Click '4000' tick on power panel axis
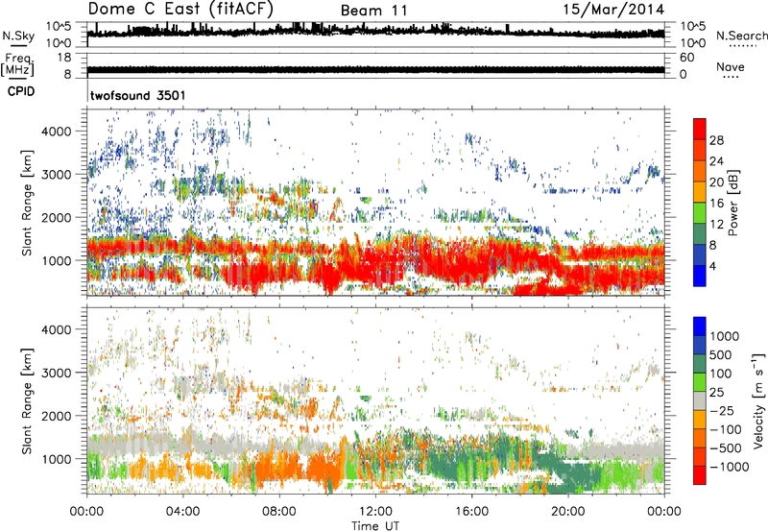 click(56, 132)
